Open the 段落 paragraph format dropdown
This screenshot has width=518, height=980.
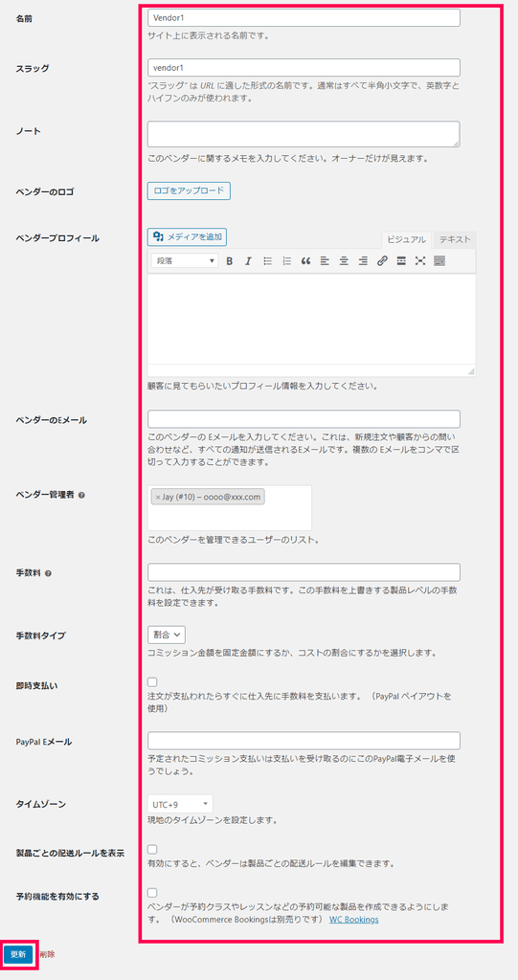tap(185, 260)
